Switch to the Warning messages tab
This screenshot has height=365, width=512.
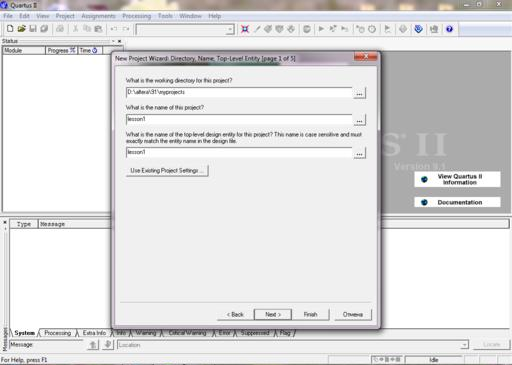point(146,333)
